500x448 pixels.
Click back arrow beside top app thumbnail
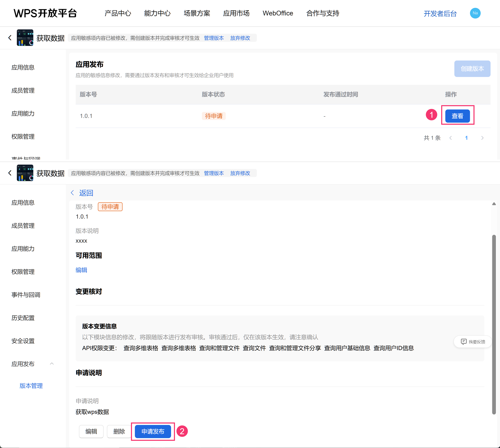(10, 38)
